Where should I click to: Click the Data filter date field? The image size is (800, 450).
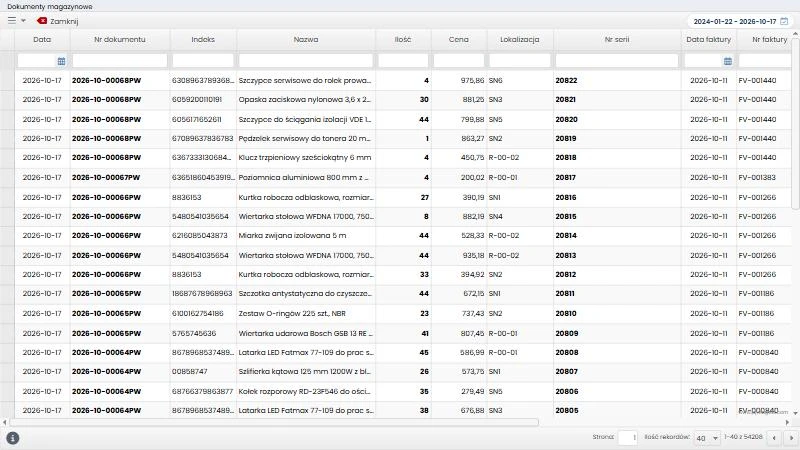[37, 61]
